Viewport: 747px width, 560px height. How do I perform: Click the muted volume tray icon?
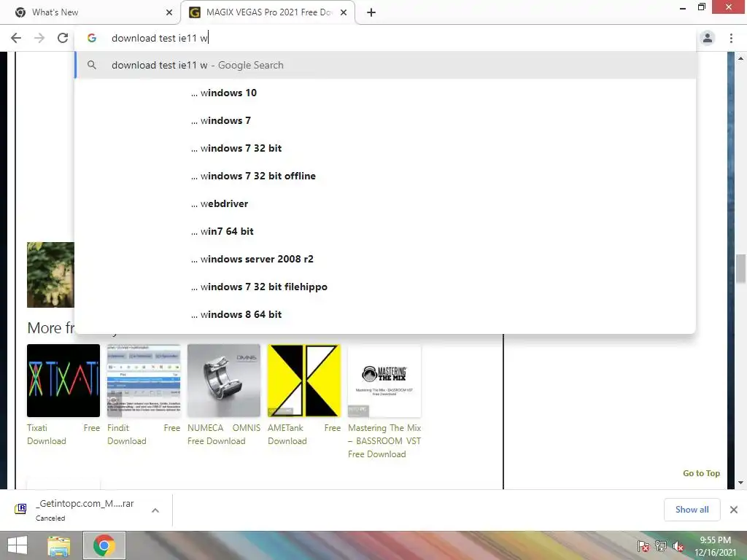678,546
